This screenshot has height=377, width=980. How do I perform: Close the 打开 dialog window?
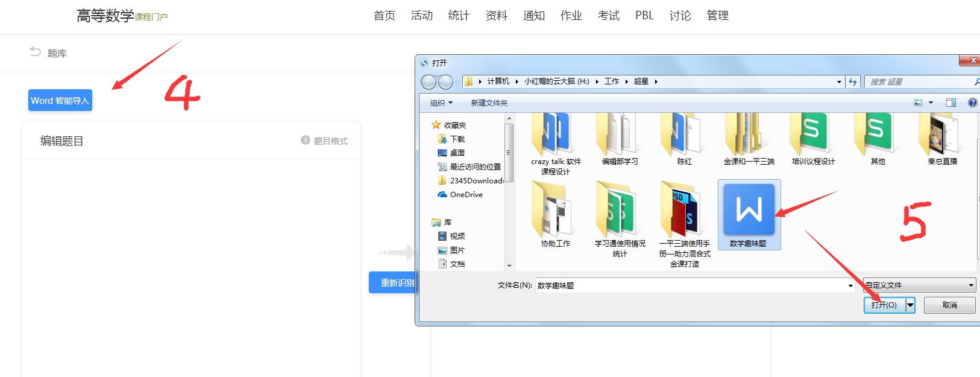coord(969,60)
